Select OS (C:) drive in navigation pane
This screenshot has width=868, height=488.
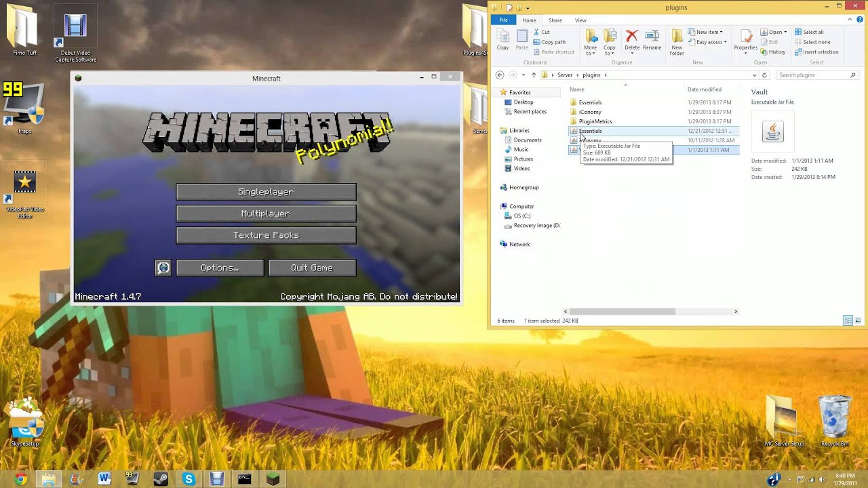pyautogui.click(x=521, y=216)
